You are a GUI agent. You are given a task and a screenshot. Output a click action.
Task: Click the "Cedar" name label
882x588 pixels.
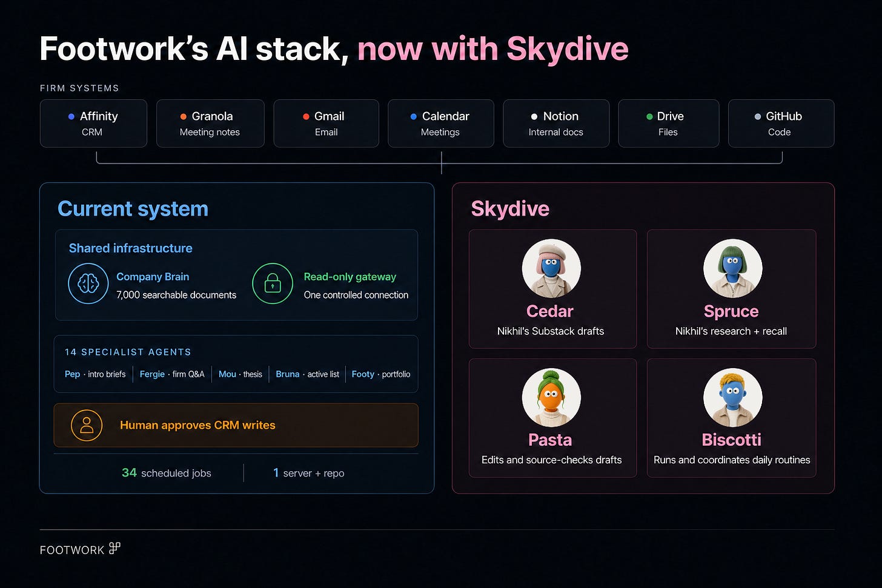pyautogui.click(x=550, y=311)
